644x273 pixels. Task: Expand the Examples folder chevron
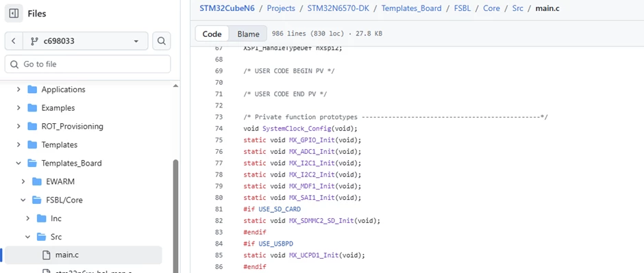(18, 108)
